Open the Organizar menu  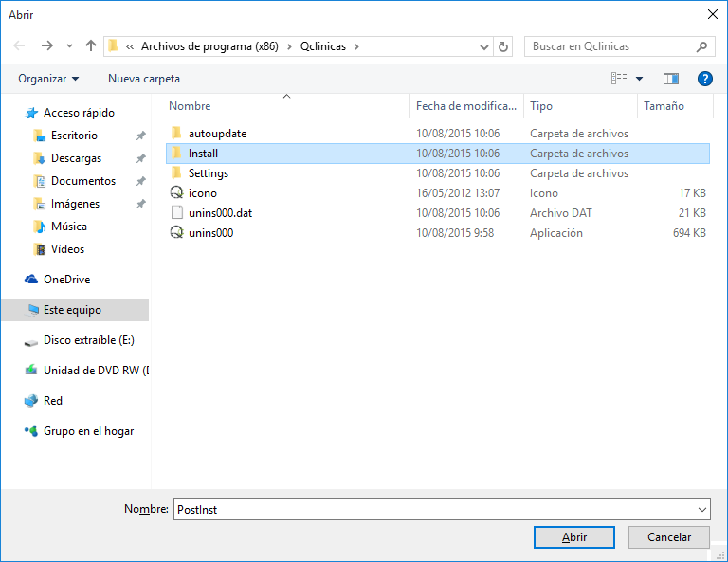pos(48,79)
